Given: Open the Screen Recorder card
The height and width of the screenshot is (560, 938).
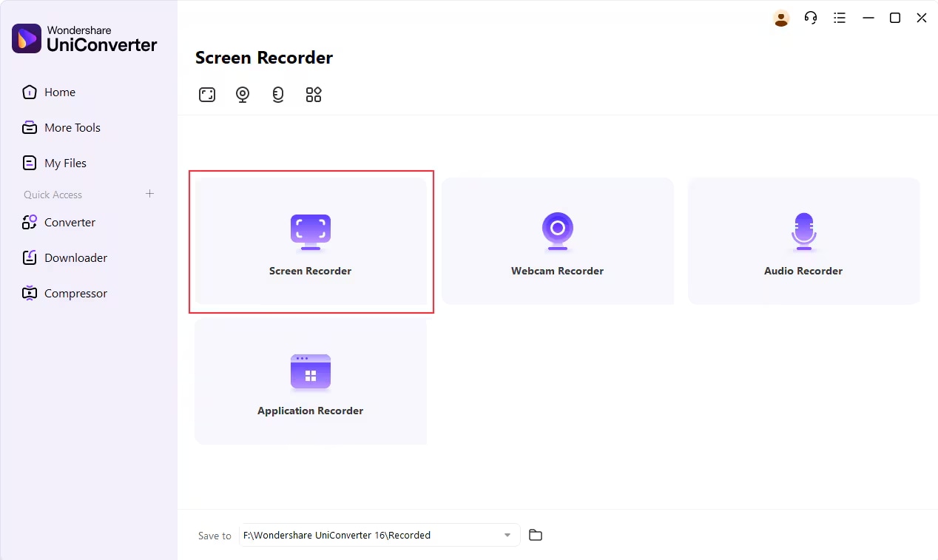Looking at the screenshot, I should [311, 242].
